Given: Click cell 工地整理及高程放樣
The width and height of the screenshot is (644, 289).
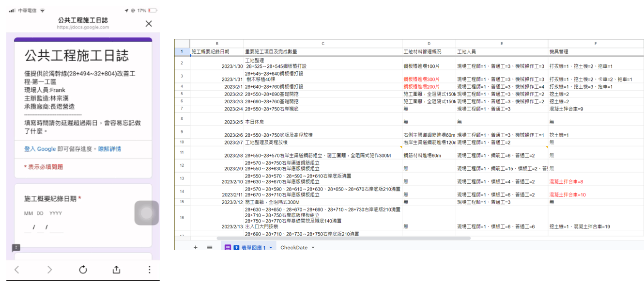Looking at the screenshot, I should point(323,143).
